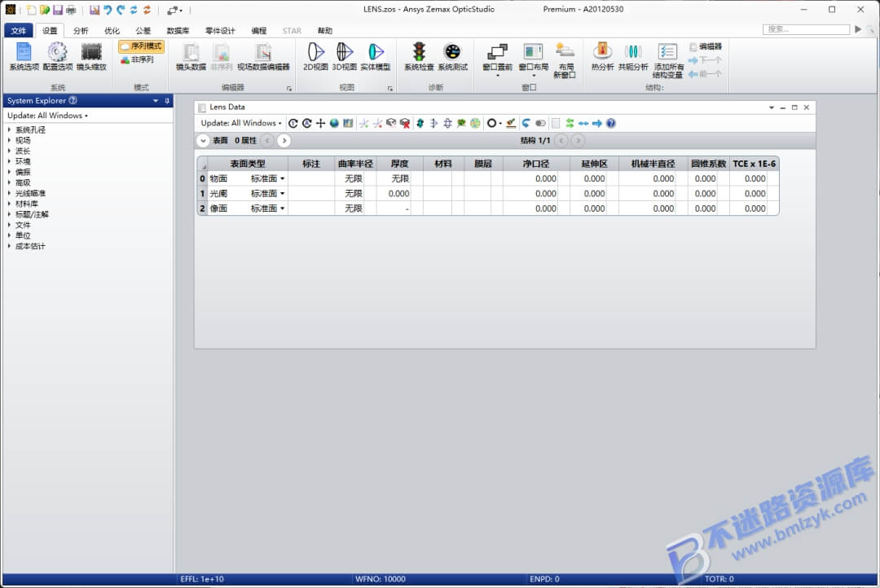Open the 镜头数据 editor

pyautogui.click(x=191, y=56)
